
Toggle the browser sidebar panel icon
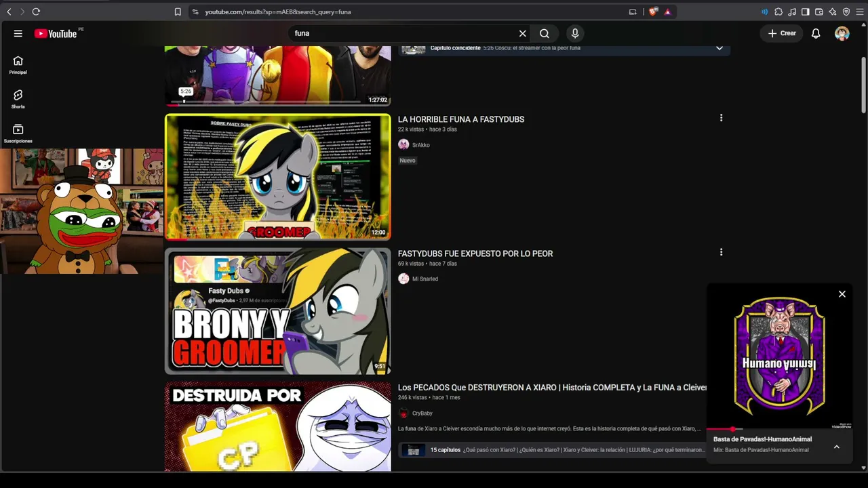tap(806, 12)
